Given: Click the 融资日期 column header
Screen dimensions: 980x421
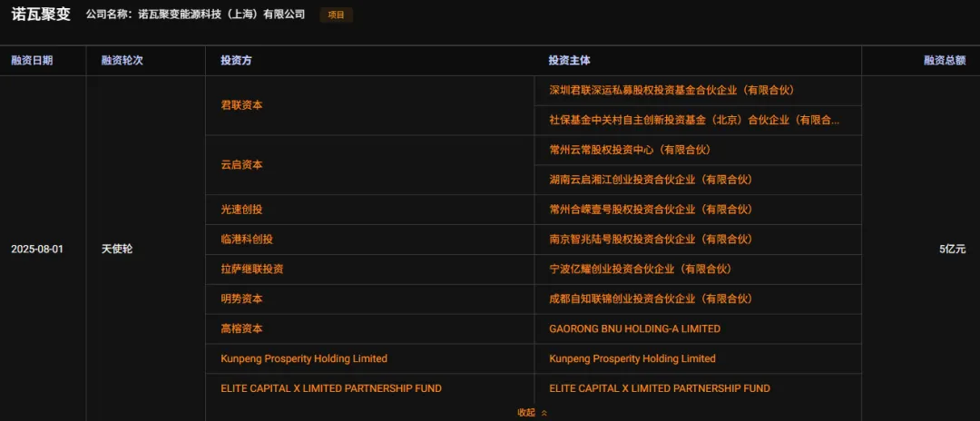Looking at the screenshot, I should pos(32,61).
